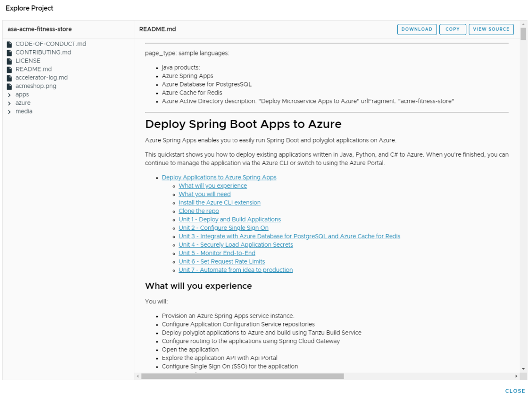This screenshot has width=532, height=397.
Task: Follow the What you will need link
Action: tap(205, 194)
